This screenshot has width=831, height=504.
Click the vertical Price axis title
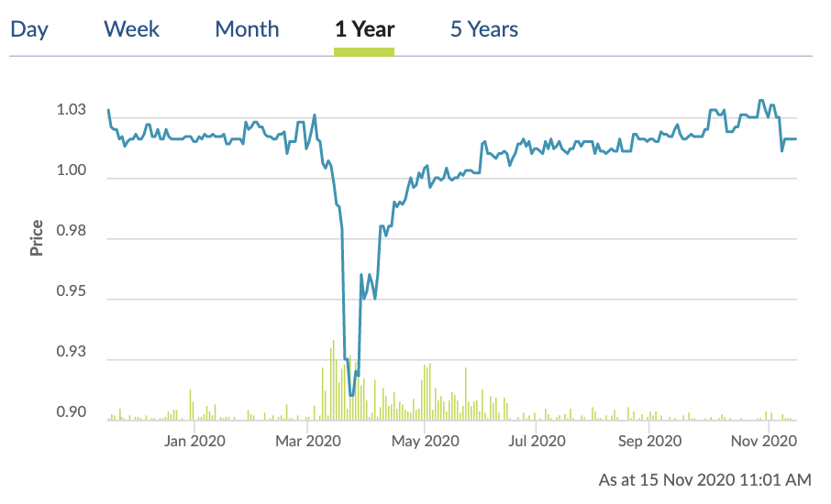tap(37, 237)
